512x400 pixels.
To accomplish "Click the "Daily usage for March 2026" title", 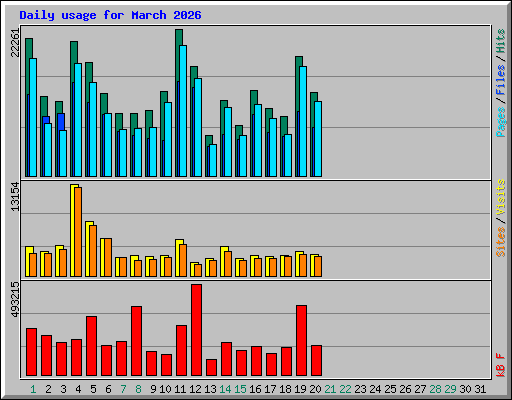I will [x=110, y=15].
